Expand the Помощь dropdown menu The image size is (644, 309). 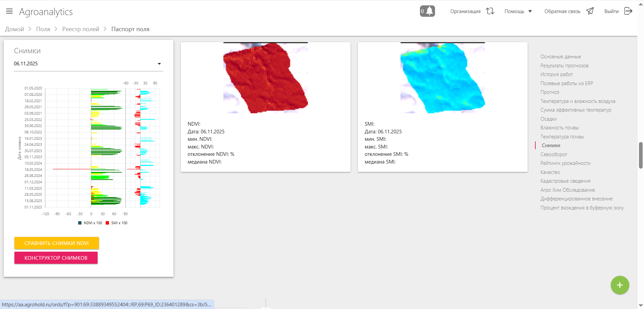point(518,11)
